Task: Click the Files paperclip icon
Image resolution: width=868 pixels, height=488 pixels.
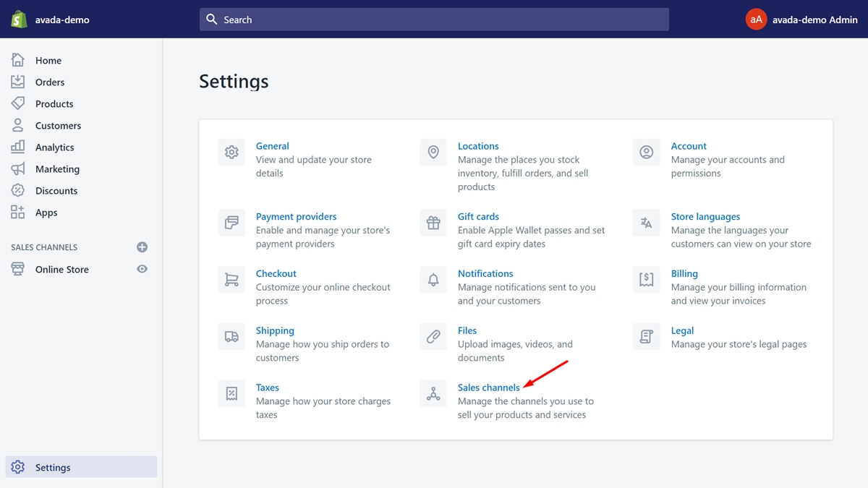Action: click(433, 337)
